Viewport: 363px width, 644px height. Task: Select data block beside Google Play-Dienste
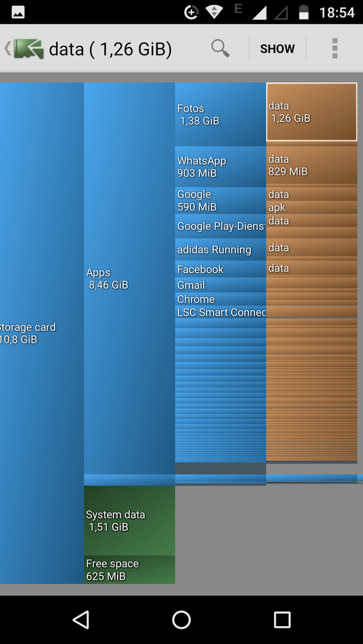(312, 221)
